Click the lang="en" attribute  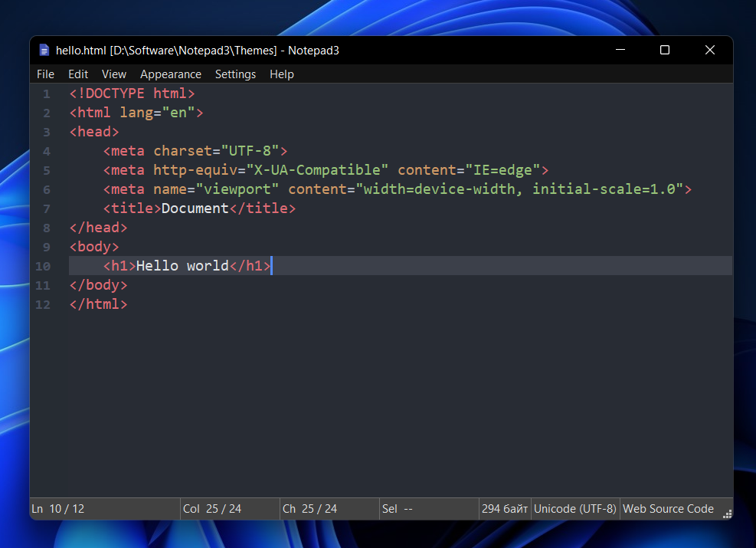pyautogui.click(x=157, y=113)
